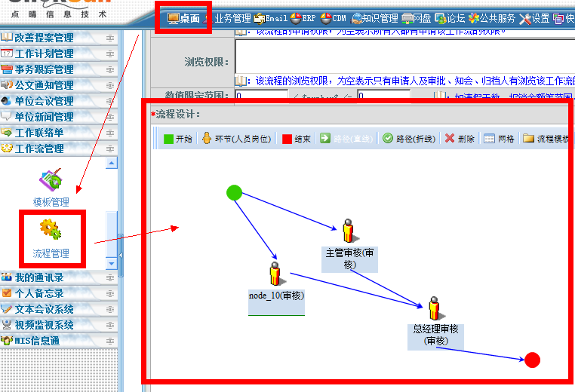
Task: Choose the 路径(折线) polyline path tool
Action: pyautogui.click(x=409, y=139)
